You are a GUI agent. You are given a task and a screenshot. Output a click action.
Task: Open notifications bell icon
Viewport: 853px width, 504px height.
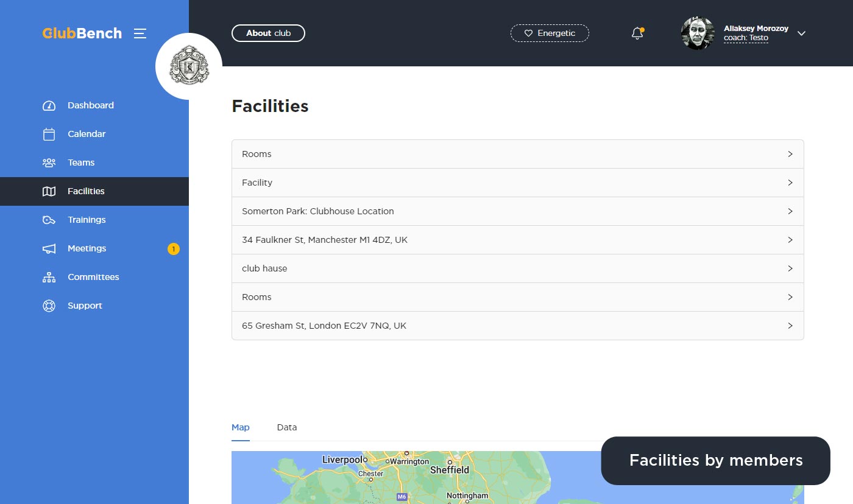(637, 33)
